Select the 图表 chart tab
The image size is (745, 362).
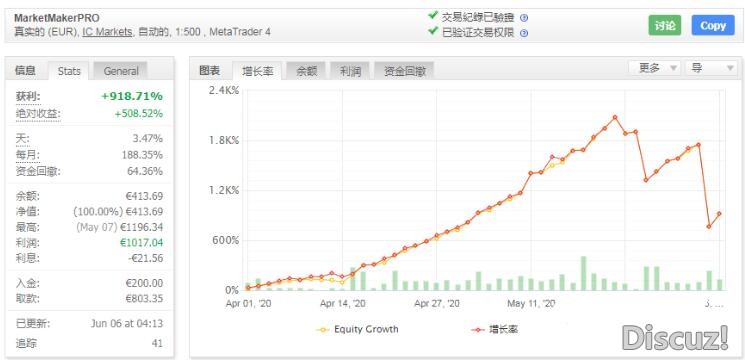pyautogui.click(x=210, y=71)
